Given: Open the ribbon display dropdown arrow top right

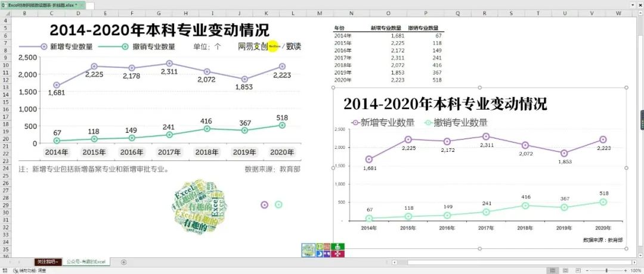Looking at the screenshot, I should [x=632, y=4].
